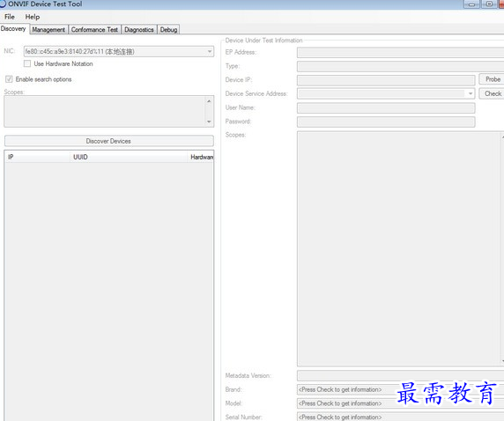This screenshot has height=421, width=504.
Task: Expand Device Service Address dropdown
Action: pos(471,93)
